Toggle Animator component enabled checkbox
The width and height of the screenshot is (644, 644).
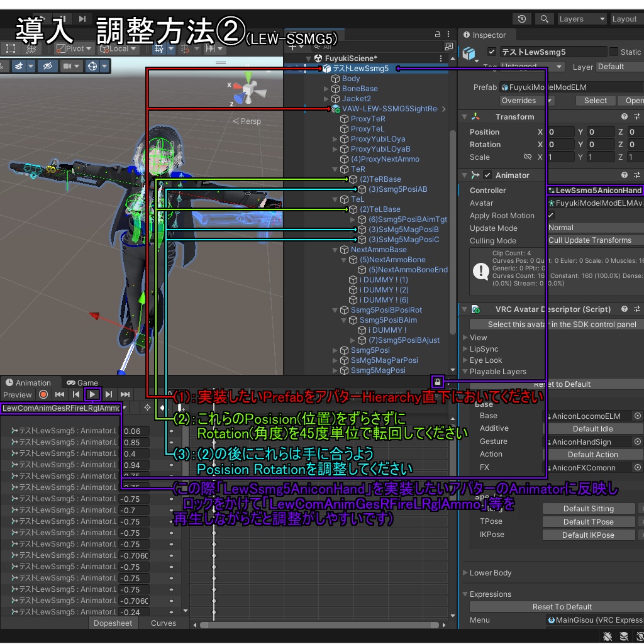pos(487,175)
